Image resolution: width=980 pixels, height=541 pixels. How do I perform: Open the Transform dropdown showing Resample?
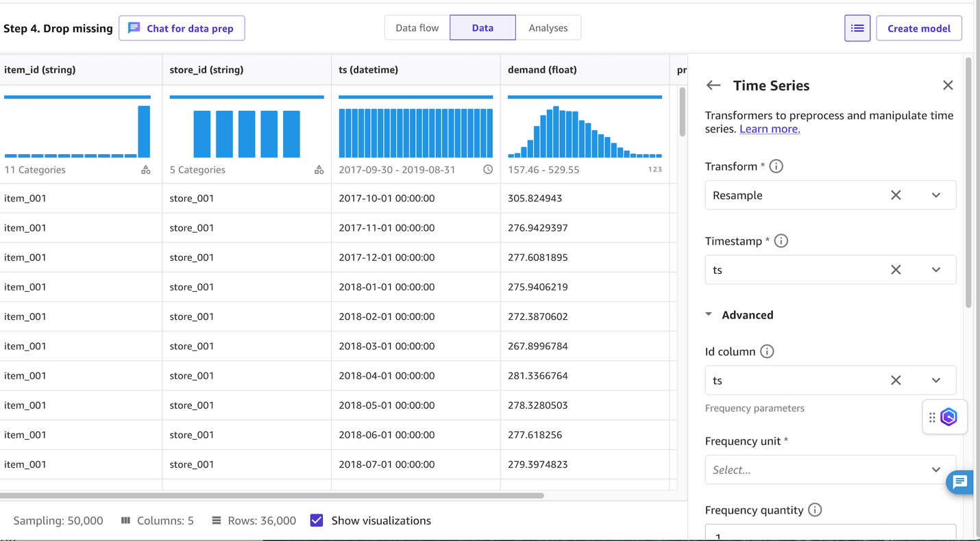[x=936, y=195]
